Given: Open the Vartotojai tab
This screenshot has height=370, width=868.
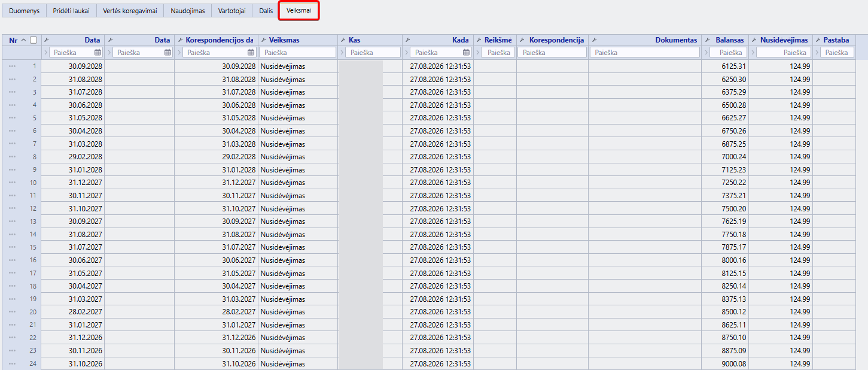Looking at the screenshot, I should 232,11.
